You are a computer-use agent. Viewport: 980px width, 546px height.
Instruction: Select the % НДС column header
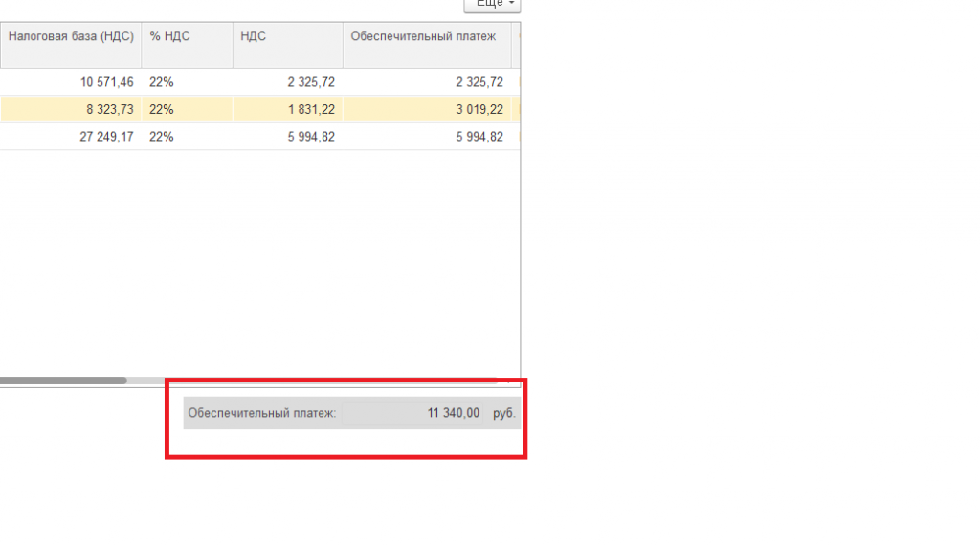click(187, 45)
